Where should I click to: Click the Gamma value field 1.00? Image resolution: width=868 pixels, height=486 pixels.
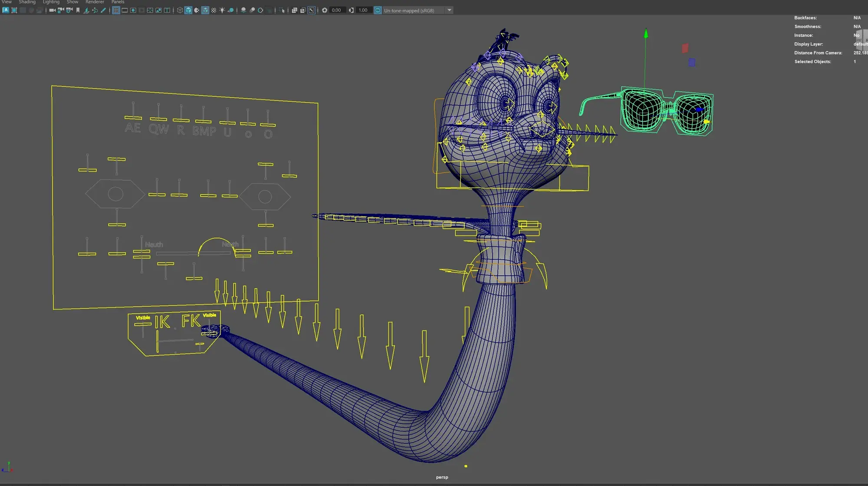363,10
